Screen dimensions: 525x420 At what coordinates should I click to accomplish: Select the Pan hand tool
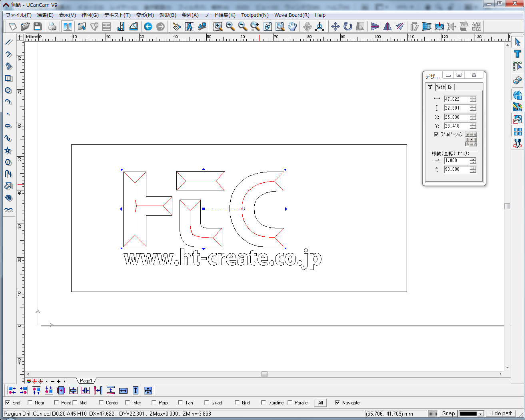293,26
